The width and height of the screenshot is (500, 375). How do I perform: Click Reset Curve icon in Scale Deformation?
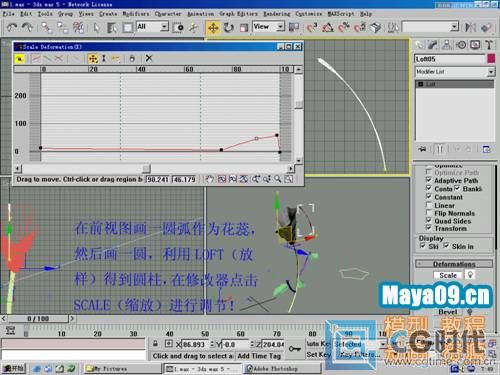pos(132,59)
